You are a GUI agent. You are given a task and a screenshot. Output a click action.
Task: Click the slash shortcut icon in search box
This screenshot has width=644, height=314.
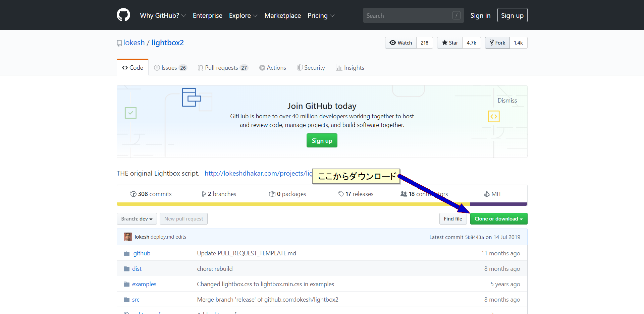pyautogui.click(x=456, y=15)
